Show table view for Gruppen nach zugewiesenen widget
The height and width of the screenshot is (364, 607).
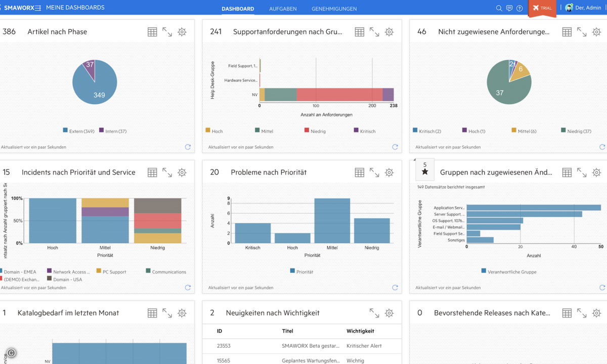point(567,172)
